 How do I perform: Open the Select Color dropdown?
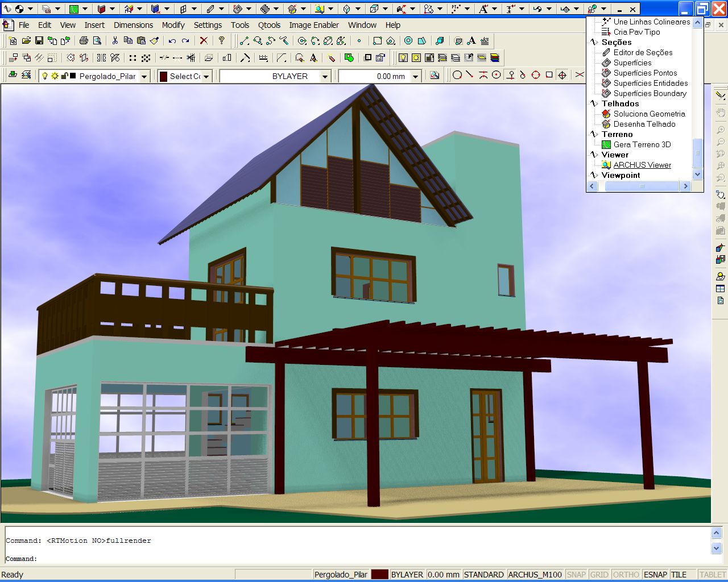point(206,76)
